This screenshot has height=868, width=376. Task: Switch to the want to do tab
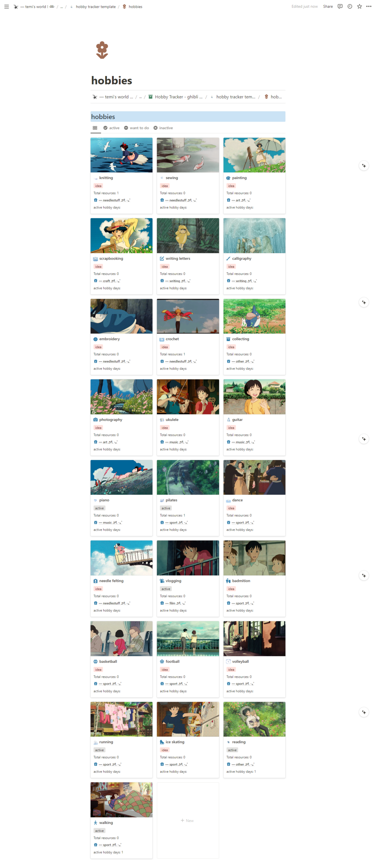(137, 128)
